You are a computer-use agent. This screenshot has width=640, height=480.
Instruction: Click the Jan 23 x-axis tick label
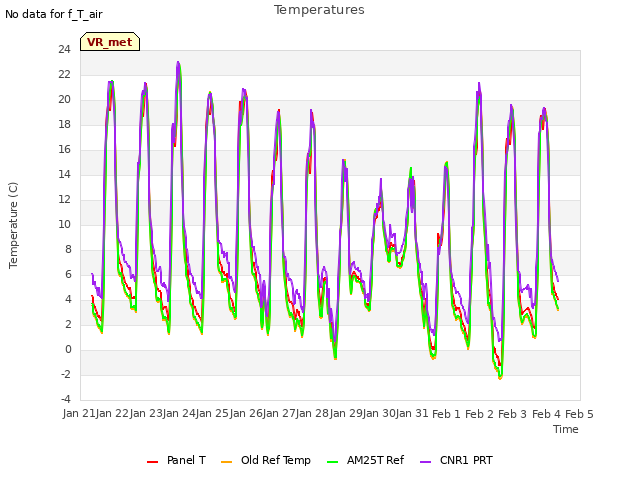(146, 413)
